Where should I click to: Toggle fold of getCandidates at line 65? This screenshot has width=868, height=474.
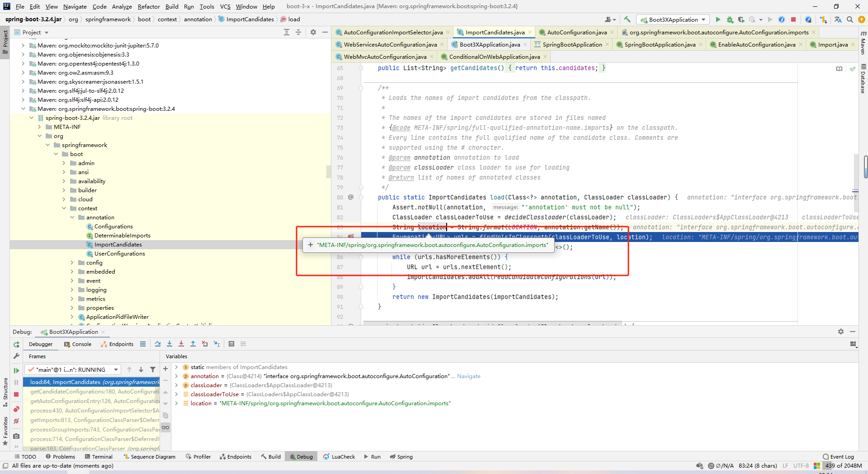(x=361, y=68)
